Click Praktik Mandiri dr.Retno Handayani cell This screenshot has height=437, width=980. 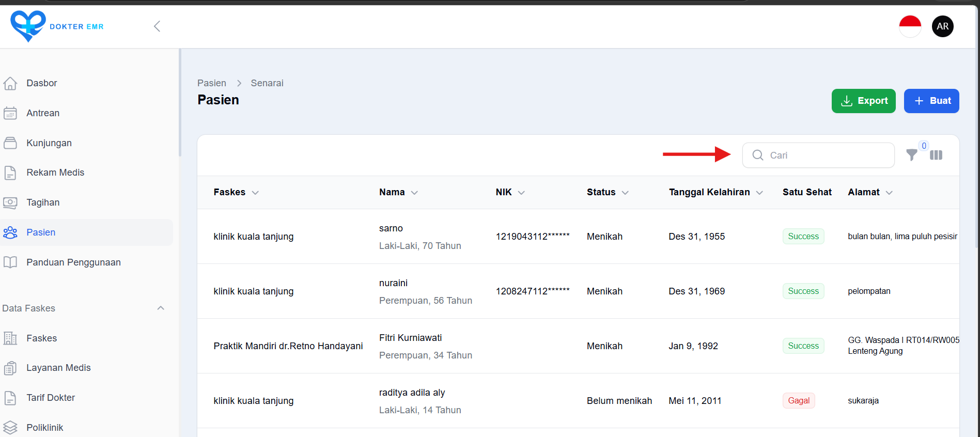(288, 346)
